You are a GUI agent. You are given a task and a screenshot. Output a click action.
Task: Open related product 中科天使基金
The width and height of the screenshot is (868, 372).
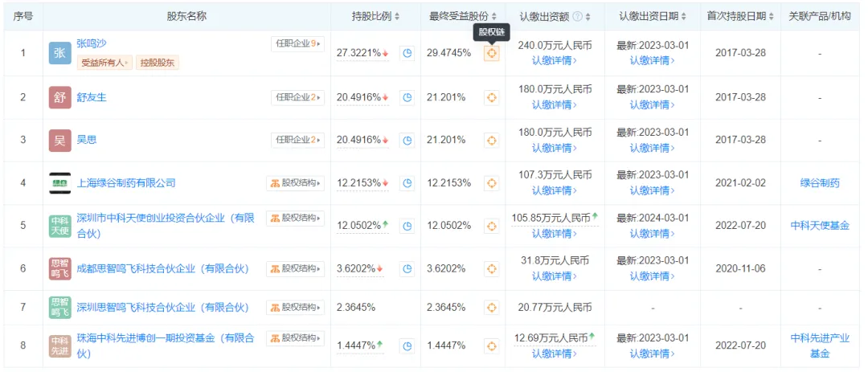pyautogui.click(x=820, y=226)
